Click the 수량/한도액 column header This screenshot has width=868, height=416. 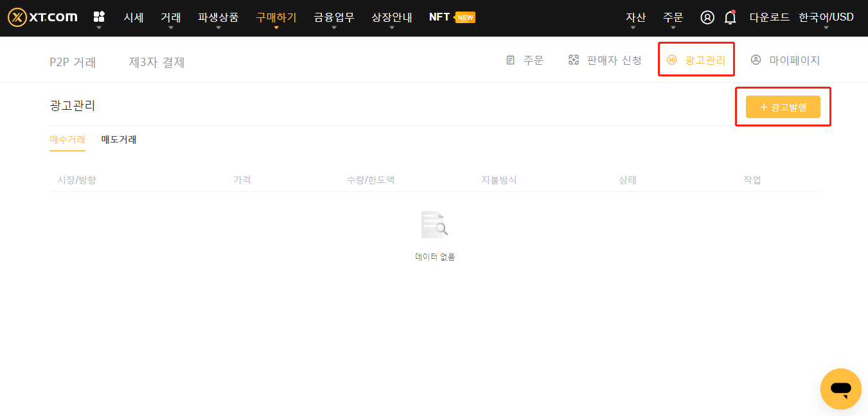371,180
